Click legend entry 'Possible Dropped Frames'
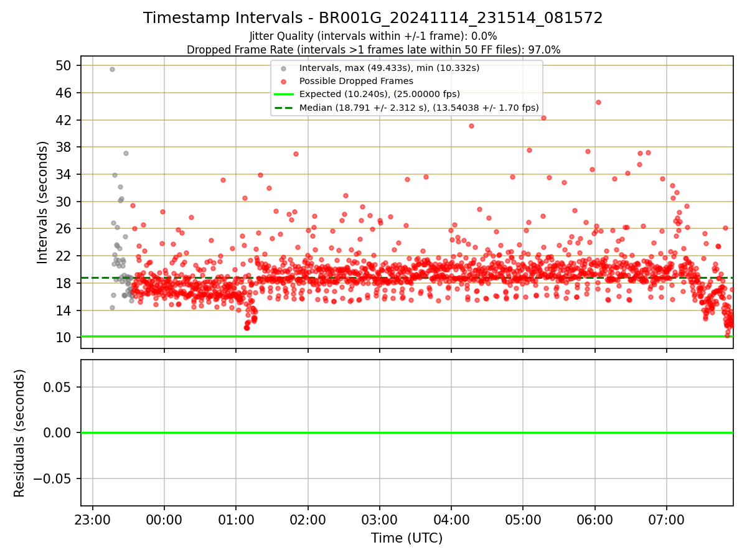Screen dimensions: 747x560 click(356, 81)
